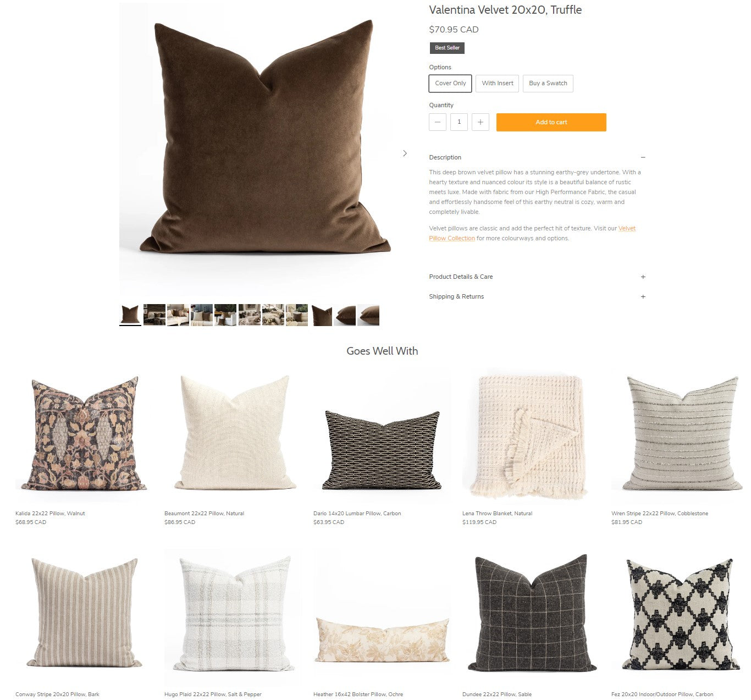Choose the Buy a Swatch option

(548, 84)
